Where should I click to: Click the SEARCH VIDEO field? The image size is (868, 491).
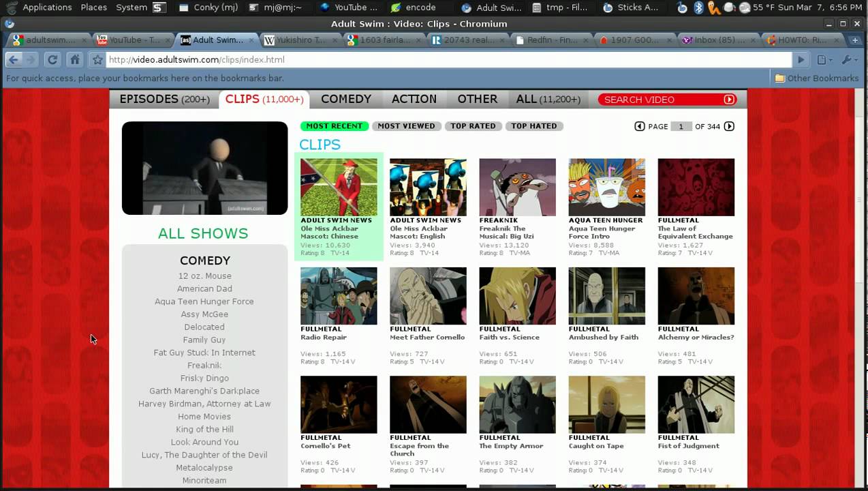[660, 100]
